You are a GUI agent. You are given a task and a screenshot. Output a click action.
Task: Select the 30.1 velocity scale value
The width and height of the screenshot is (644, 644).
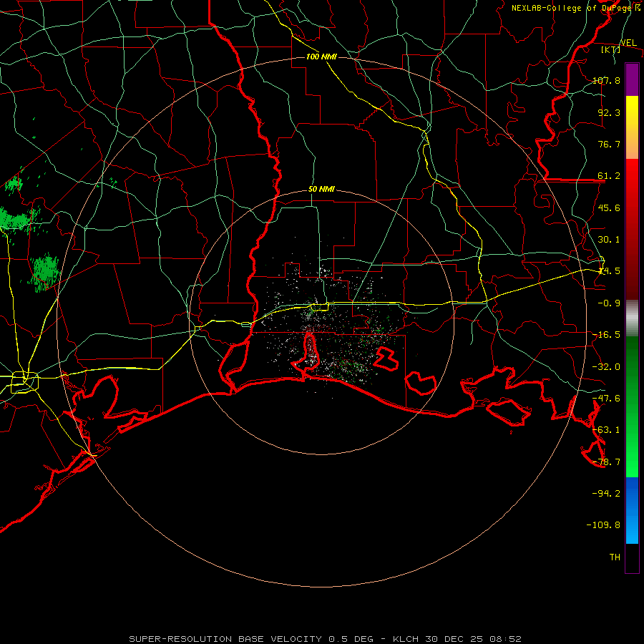pyautogui.click(x=609, y=240)
